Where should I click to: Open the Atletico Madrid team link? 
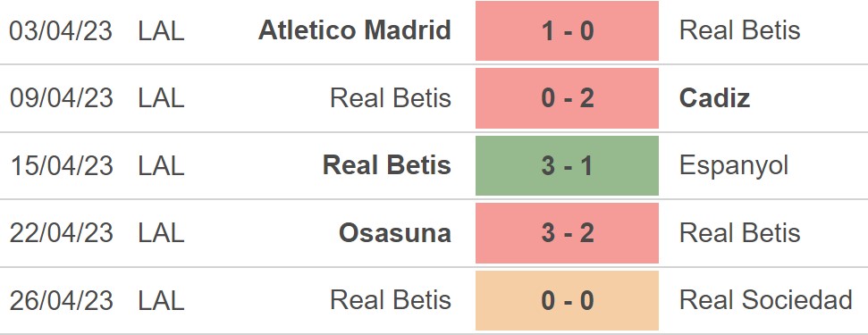(x=355, y=30)
